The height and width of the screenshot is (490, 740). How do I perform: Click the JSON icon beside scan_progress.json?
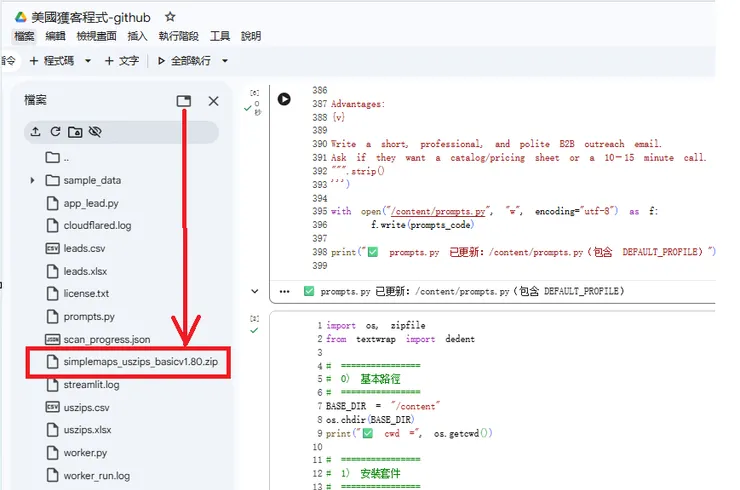point(52,339)
